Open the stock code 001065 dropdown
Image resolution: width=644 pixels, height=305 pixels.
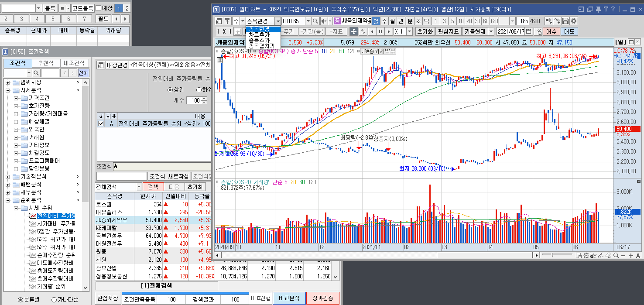click(x=307, y=21)
